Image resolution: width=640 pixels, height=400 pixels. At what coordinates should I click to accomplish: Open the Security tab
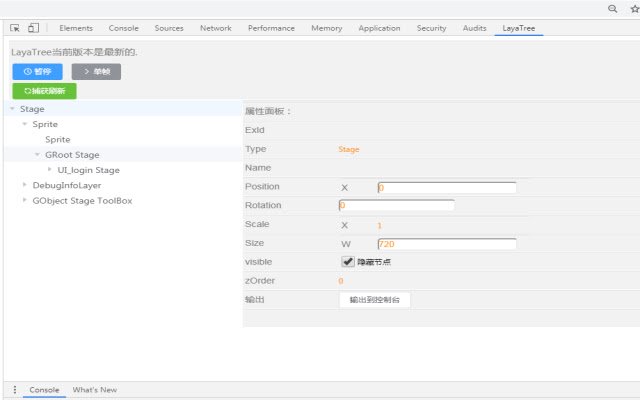pos(431,28)
